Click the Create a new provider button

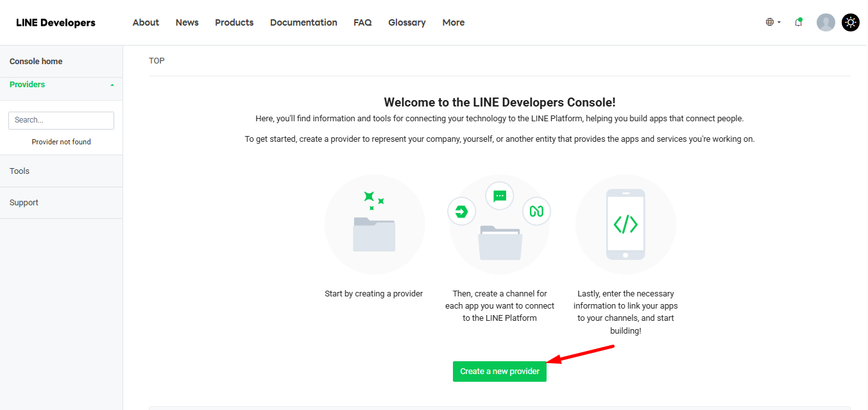click(499, 371)
